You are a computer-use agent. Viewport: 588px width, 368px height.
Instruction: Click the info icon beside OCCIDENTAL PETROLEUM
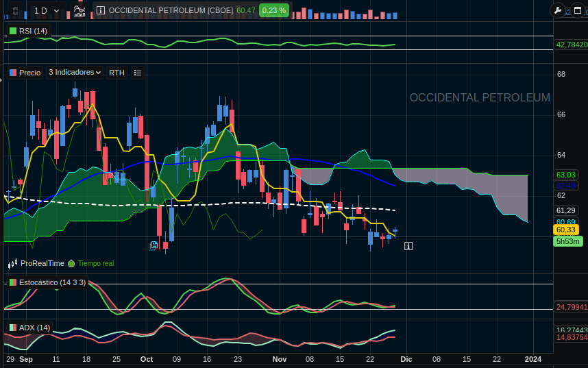[101, 10]
